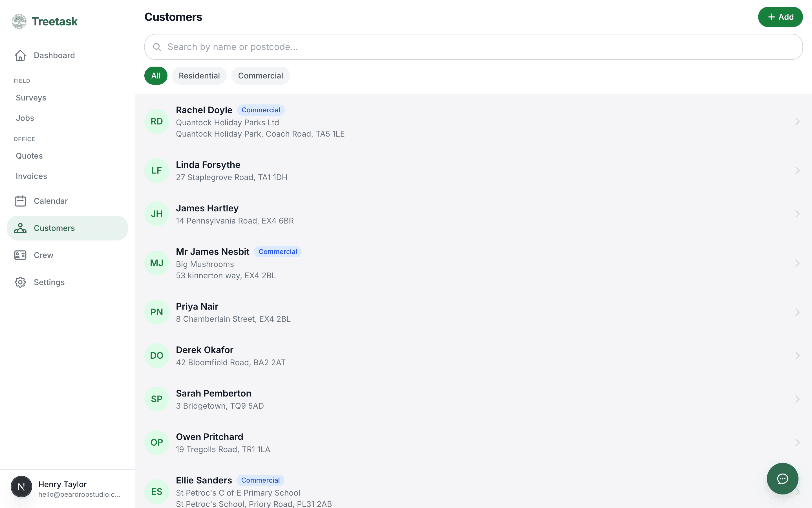Click Derek Okafor customer name

(x=205, y=350)
